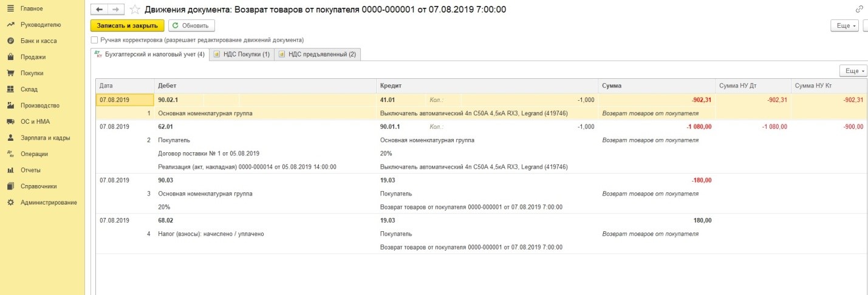Open the Банк и касса section icon
The height and width of the screenshot is (295, 868).
pos(10,41)
